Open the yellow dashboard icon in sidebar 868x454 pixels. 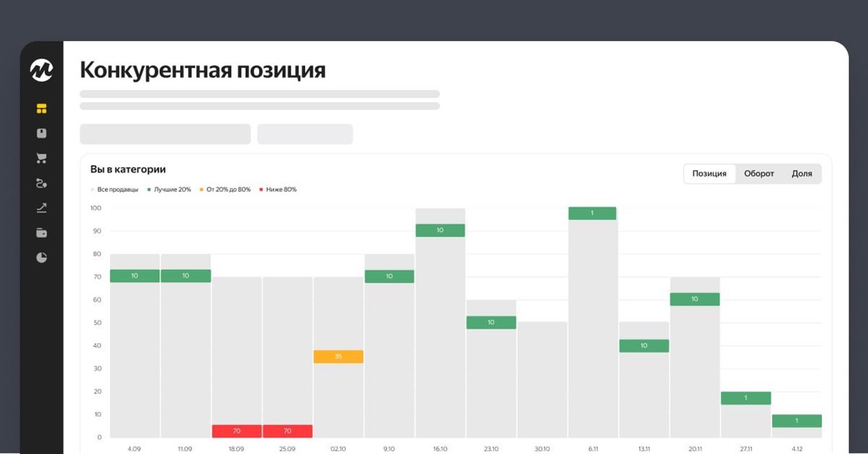[x=41, y=109]
